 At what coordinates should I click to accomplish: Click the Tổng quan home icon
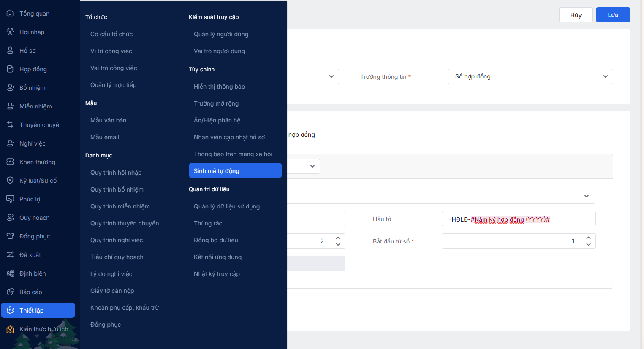click(10, 14)
